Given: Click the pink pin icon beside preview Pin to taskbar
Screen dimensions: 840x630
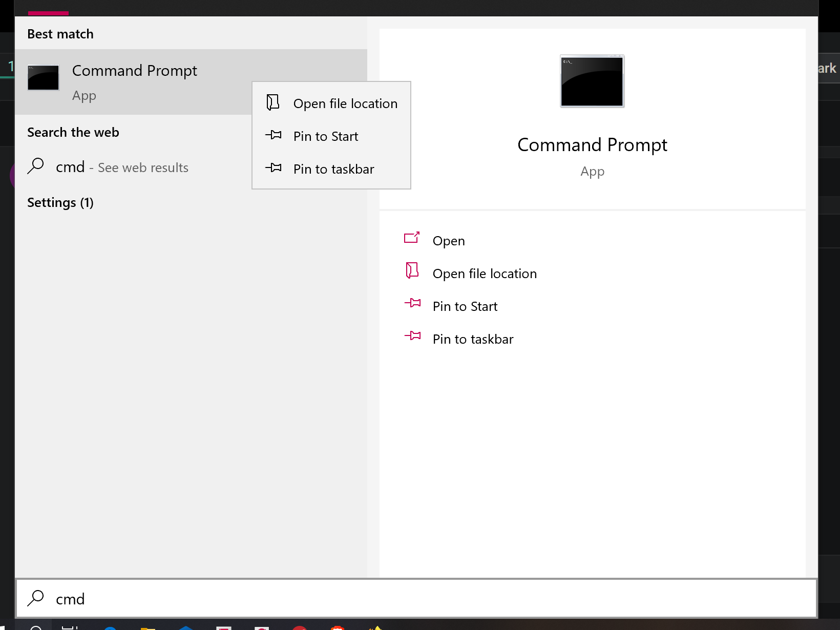Looking at the screenshot, I should (x=412, y=336).
